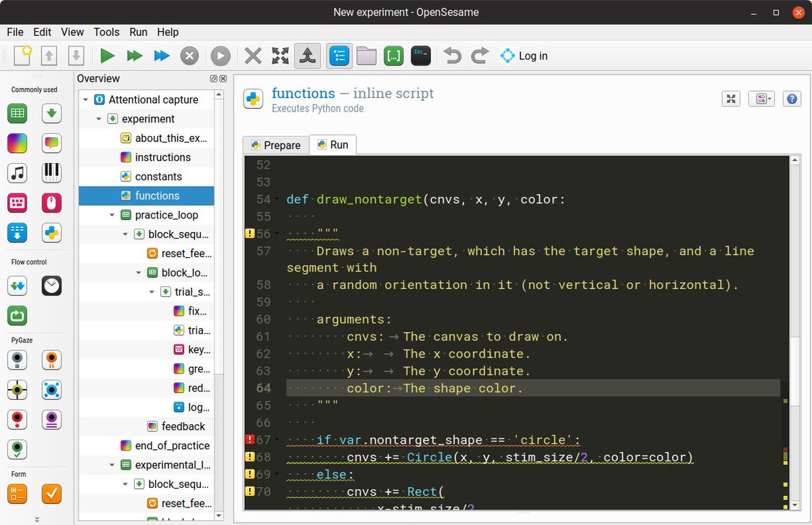The image size is (812, 525).
Task: Collapse the trial_s... node
Action: [x=152, y=292]
